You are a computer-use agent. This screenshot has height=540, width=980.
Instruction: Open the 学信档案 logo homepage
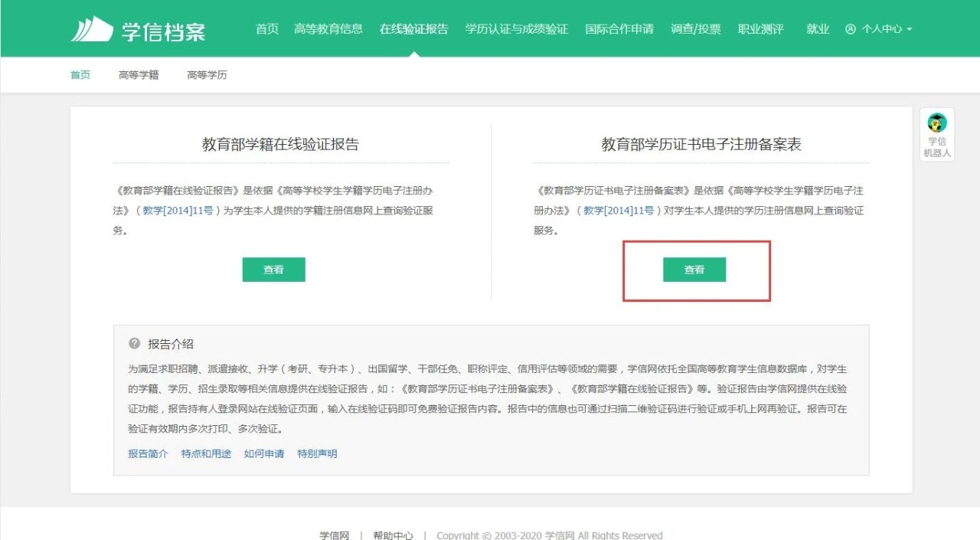point(136,28)
